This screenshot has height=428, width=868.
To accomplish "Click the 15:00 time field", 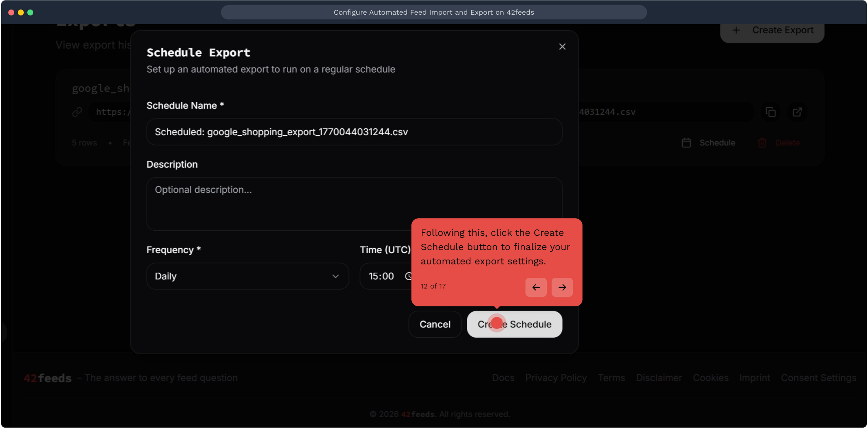I will pyautogui.click(x=381, y=276).
